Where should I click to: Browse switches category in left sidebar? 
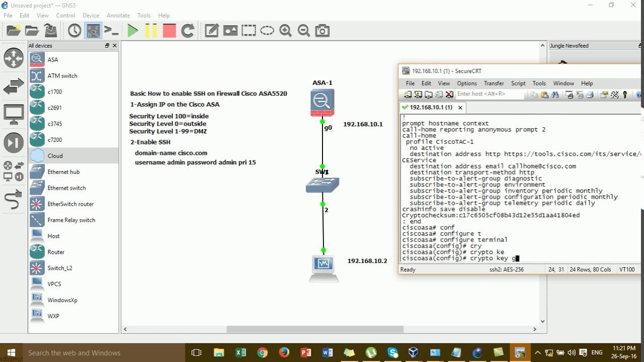coord(14,86)
